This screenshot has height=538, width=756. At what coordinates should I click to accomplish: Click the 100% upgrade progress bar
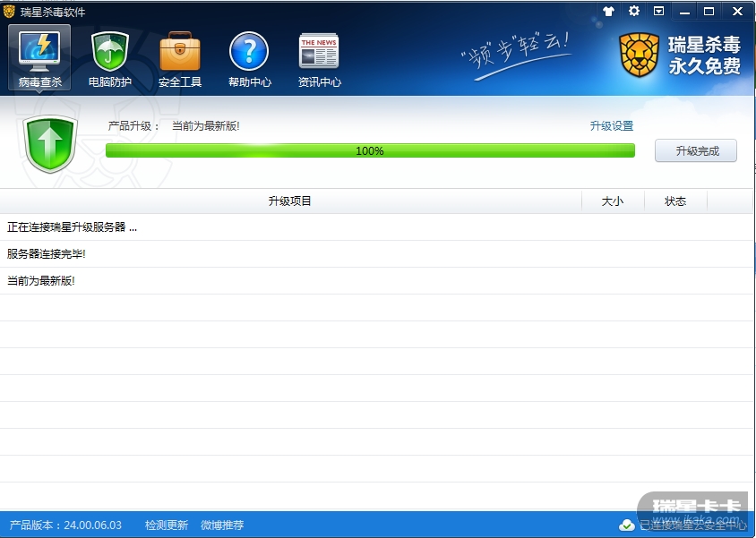click(x=370, y=150)
